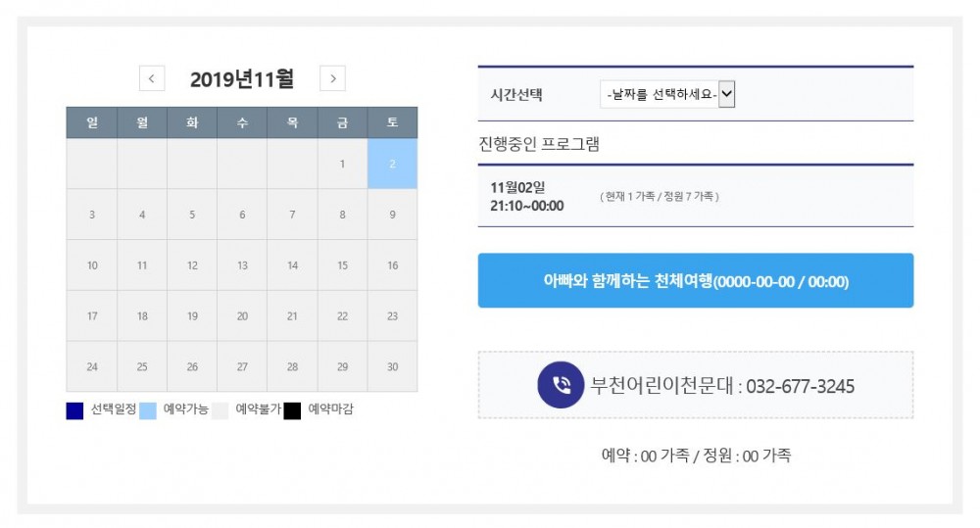Click the phone icon next to 부천어린이천문대
Screen dimensions: 980x528
(x=562, y=385)
